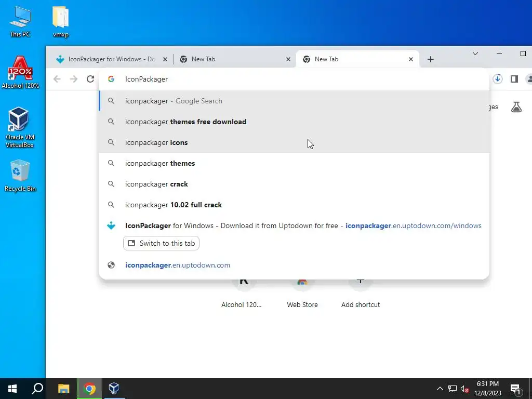Open muted volume tray icon
This screenshot has width=532, height=399.
pyautogui.click(x=464, y=389)
